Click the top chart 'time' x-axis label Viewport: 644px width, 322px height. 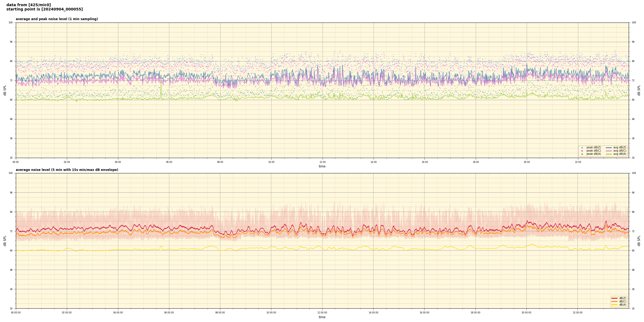[322, 166]
